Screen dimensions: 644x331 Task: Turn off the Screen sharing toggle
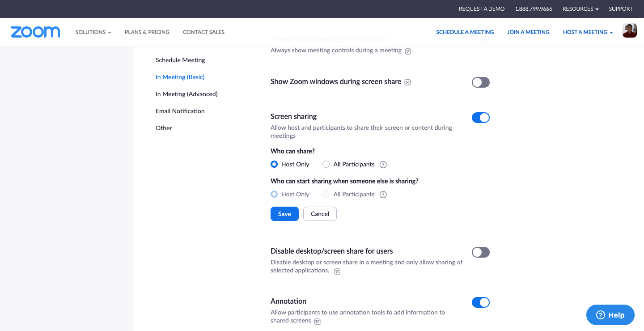[x=481, y=118]
